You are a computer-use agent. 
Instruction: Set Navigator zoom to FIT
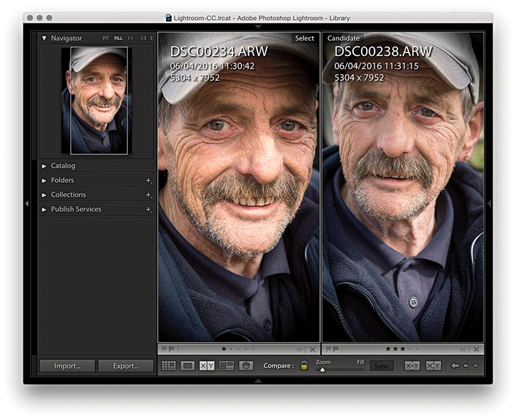pos(106,39)
